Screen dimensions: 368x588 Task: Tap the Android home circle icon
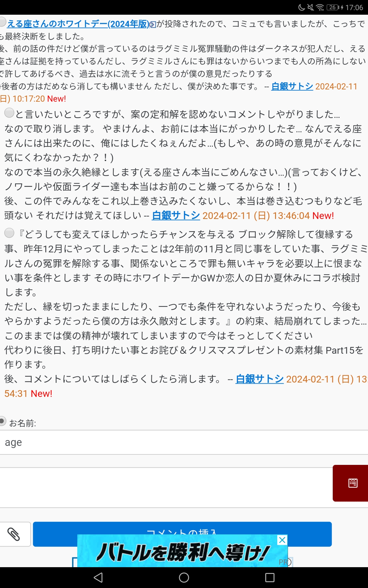click(184, 578)
